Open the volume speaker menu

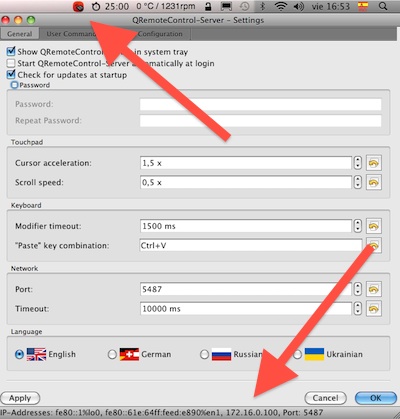coord(299,6)
